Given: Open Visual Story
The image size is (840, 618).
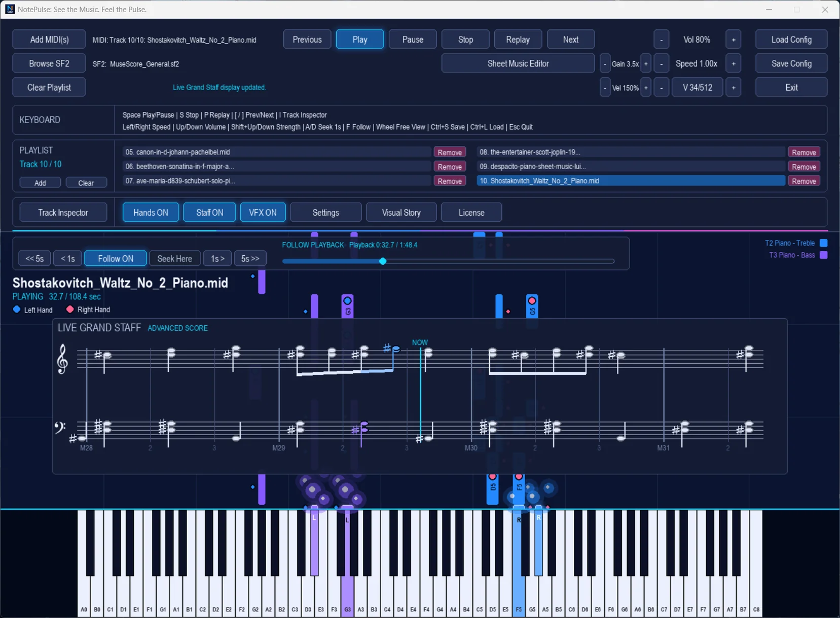Looking at the screenshot, I should pos(401,213).
